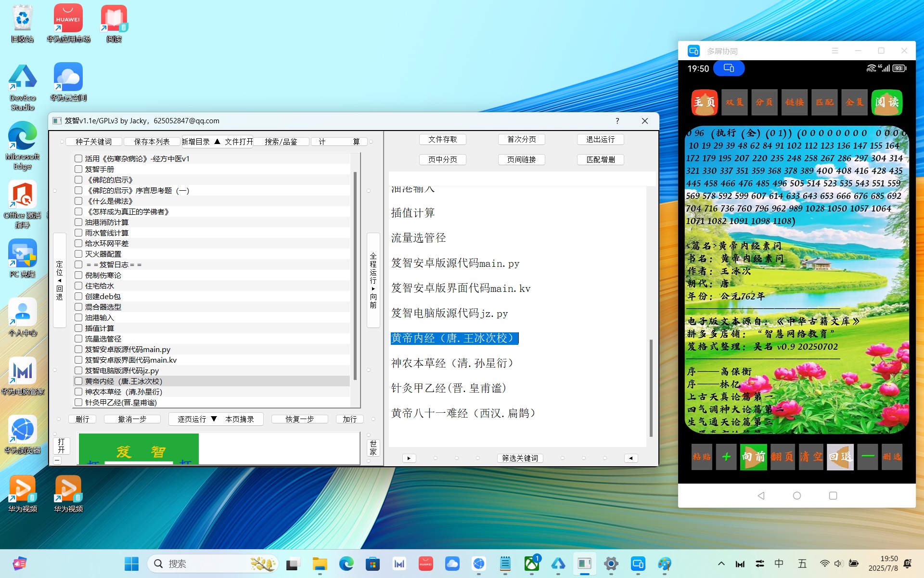Tap the phone home navigation circle
The height and width of the screenshot is (578, 924).
(x=797, y=496)
